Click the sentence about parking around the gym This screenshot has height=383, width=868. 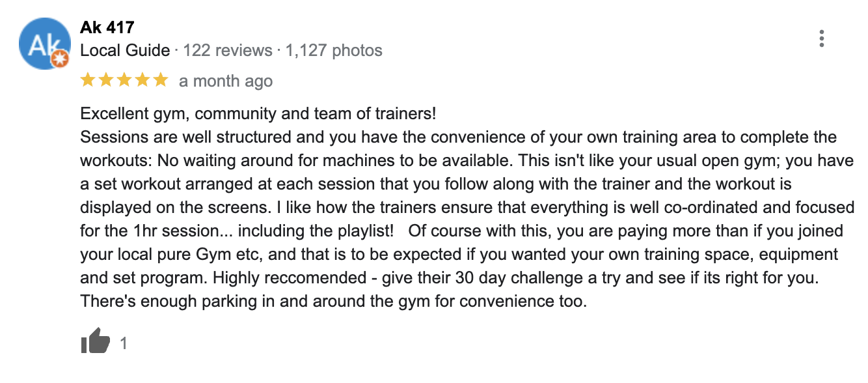(333, 302)
